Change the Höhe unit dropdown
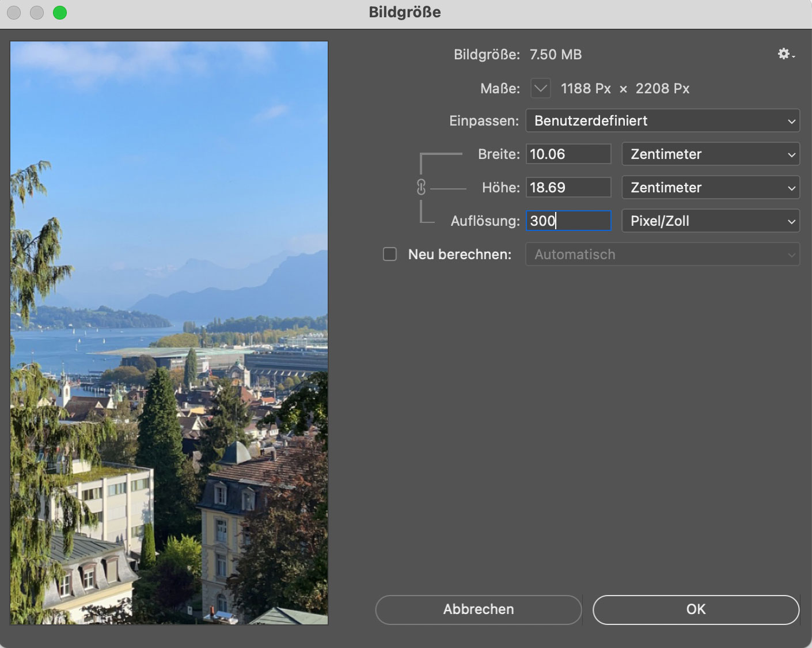Viewport: 812px width, 648px height. pyautogui.click(x=711, y=188)
